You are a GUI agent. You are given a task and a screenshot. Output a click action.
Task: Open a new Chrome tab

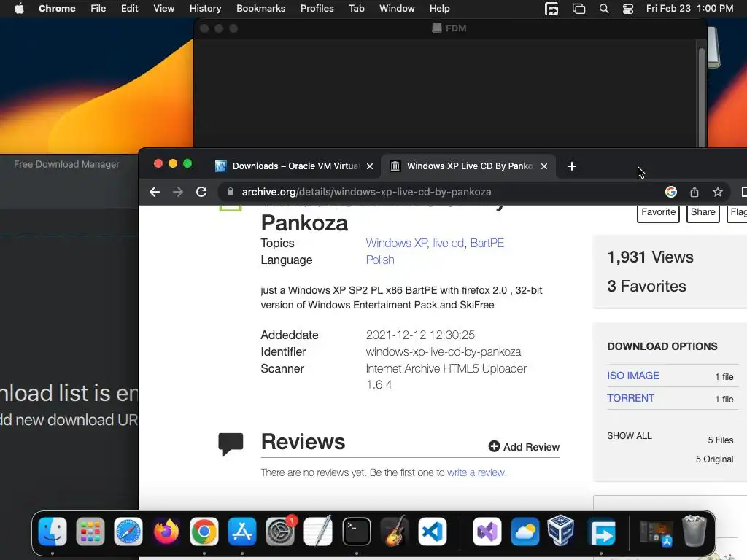pyautogui.click(x=572, y=166)
